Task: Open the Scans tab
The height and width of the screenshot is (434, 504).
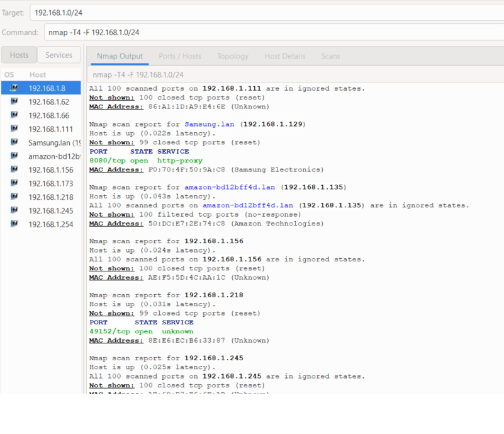Action: coord(330,56)
